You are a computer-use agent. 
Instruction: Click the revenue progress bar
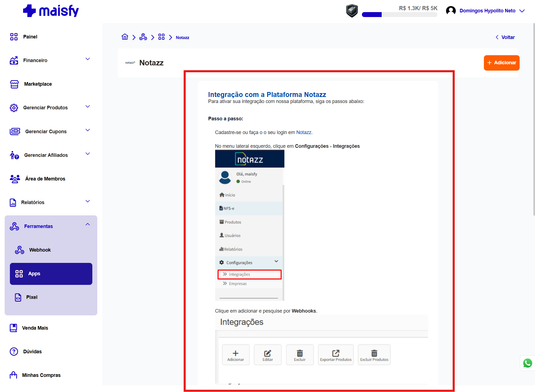399,15
